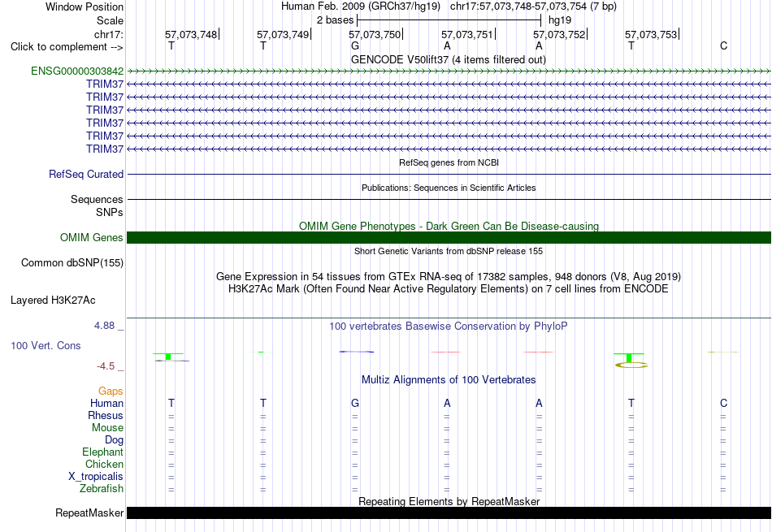Click the Window Position track label
Image resolution: width=772 pixels, height=532 pixels.
pos(85,6)
